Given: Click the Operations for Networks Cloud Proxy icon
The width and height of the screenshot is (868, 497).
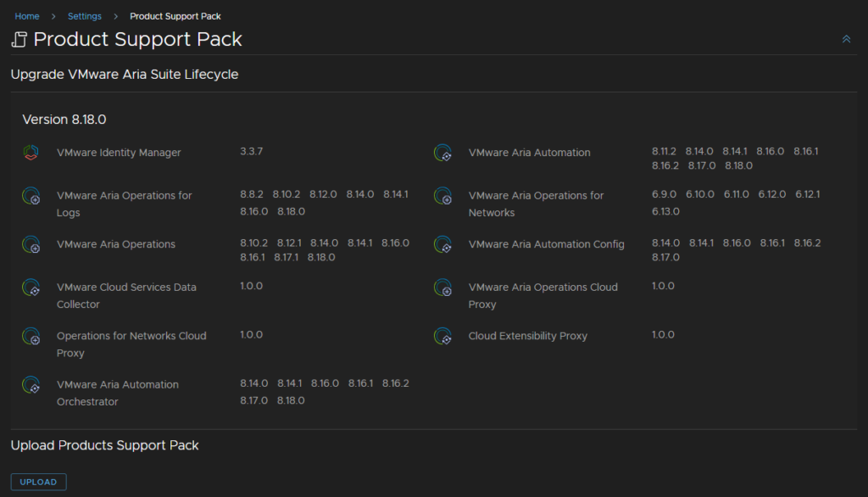Looking at the screenshot, I should (x=31, y=337).
